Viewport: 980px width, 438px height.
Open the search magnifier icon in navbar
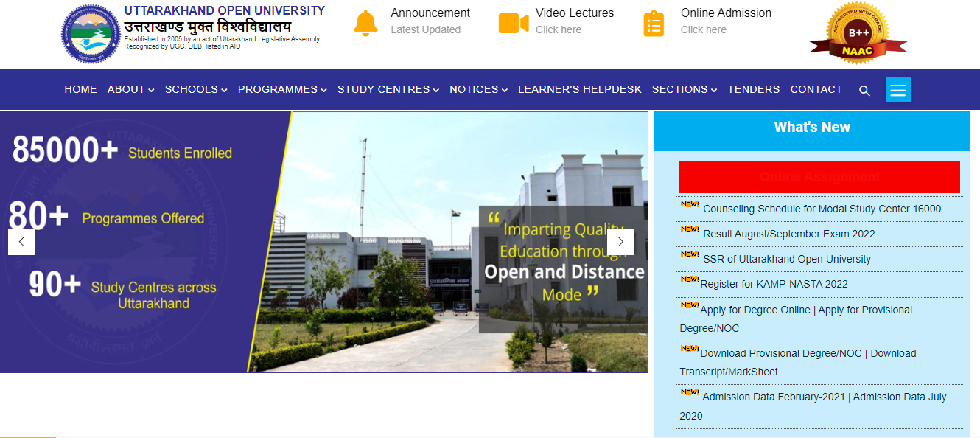pos(864,91)
